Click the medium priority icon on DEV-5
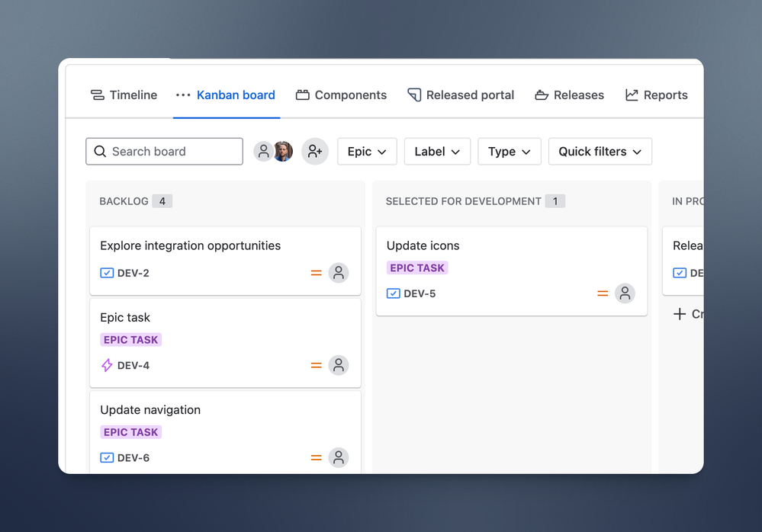 pyautogui.click(x=603, y=293)
